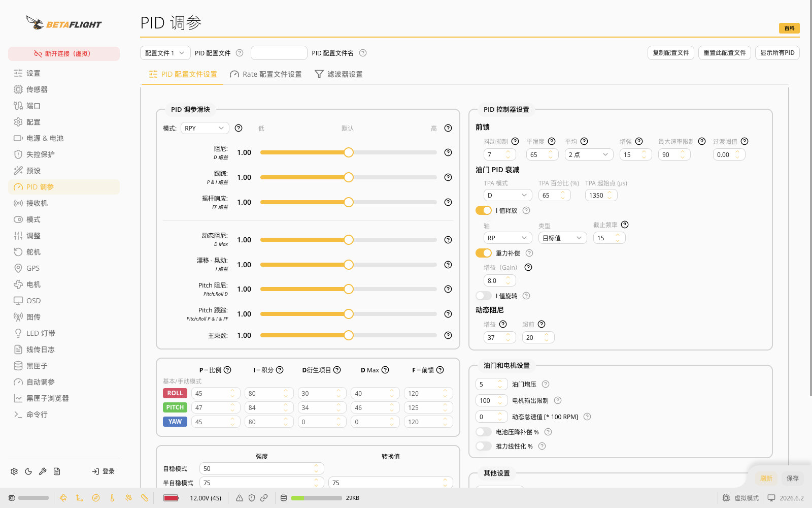Expand the 平均 '2 点' dropdown
This screenshot has width=812, height=508.
tap(589, 154)
